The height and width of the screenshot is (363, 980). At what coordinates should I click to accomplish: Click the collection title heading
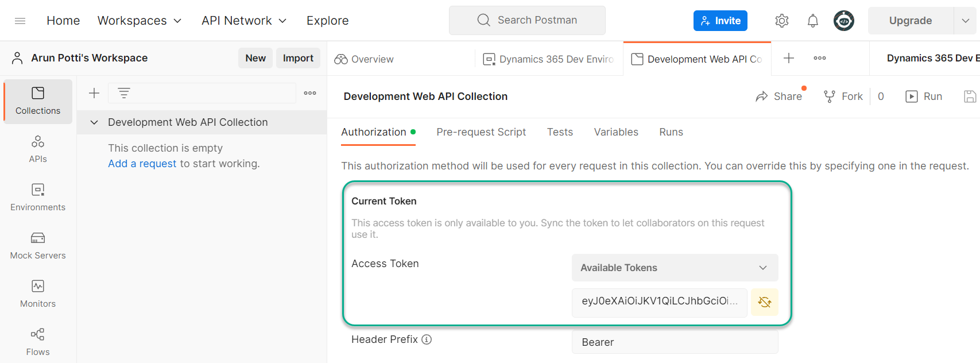click(x=425, y=96)
